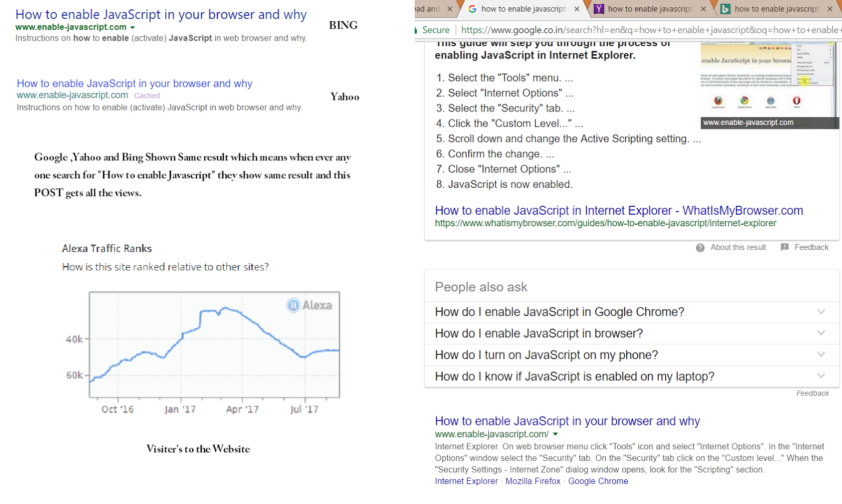The width and height of the screenshot is (842, 504).
Task: Click Yahoo result URL www.enable-javascript.com
Action: pyautogui.click(x=73, y=95)
